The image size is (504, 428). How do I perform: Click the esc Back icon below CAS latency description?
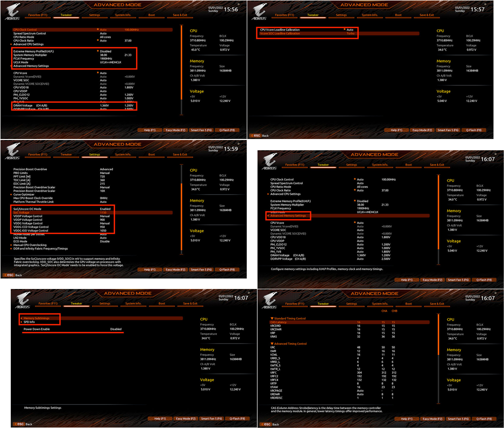(266, 424)
